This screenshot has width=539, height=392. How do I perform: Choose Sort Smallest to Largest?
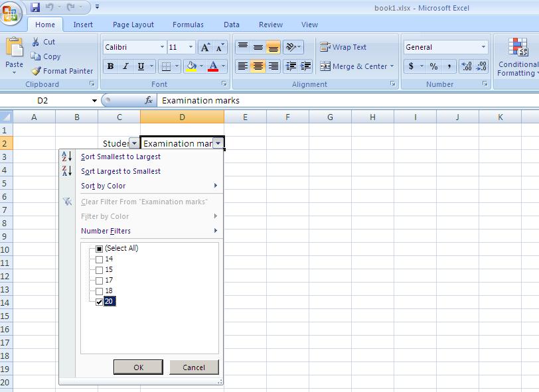point(120,157)
